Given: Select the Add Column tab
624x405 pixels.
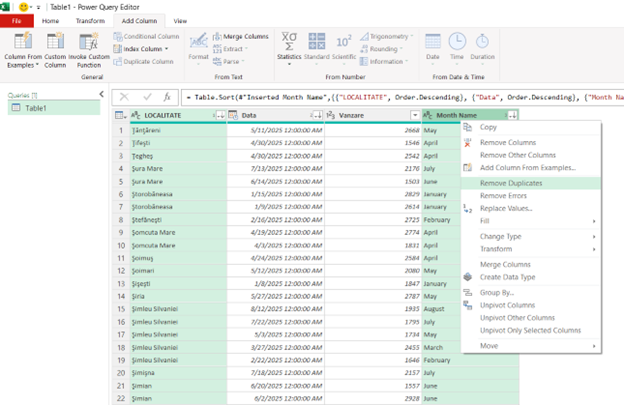Looking at the screenshot, I should 139,21.
